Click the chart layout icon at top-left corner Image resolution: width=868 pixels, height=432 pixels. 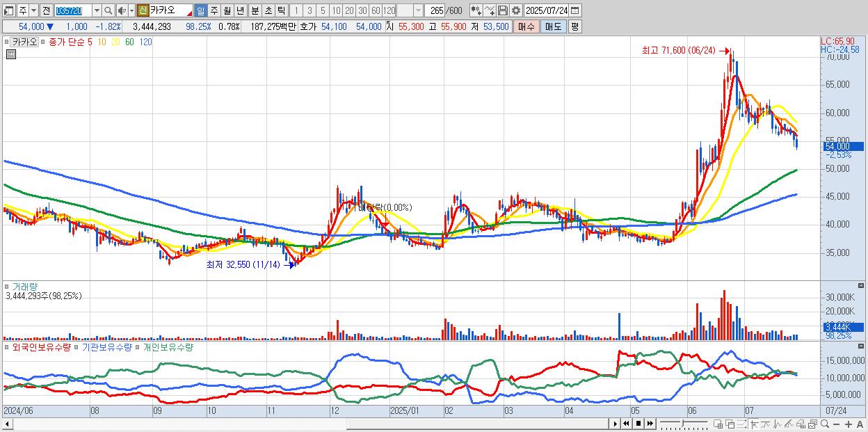(9, 10)
